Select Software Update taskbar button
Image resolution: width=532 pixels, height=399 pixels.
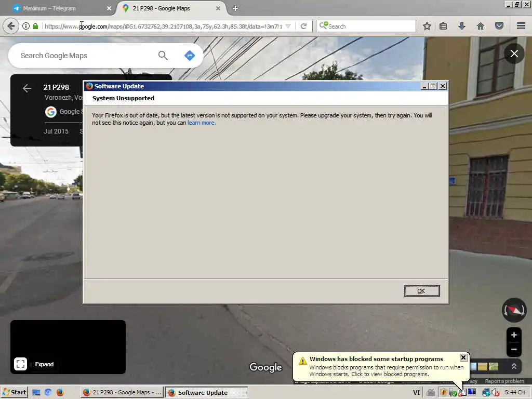(207, 393)
